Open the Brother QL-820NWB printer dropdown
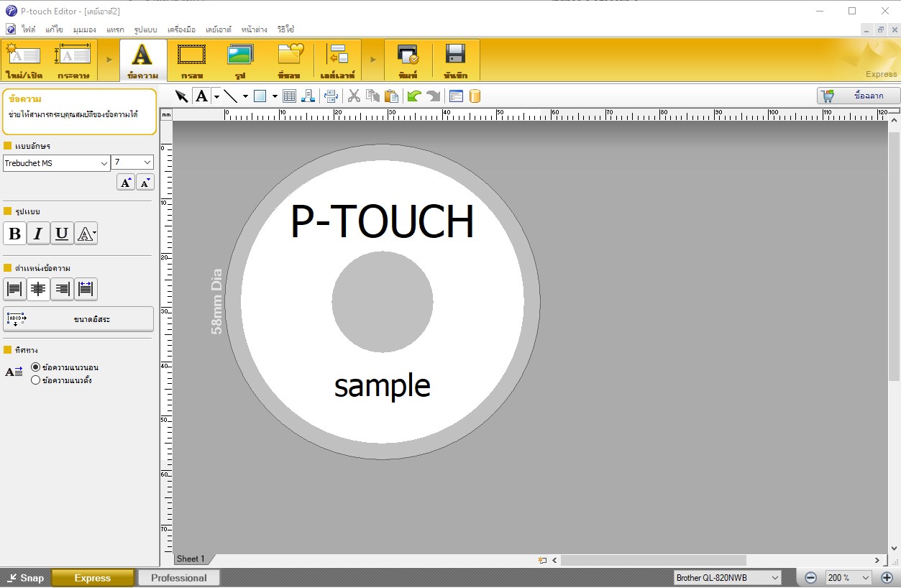The image size is (901, 588). point(774,578)
